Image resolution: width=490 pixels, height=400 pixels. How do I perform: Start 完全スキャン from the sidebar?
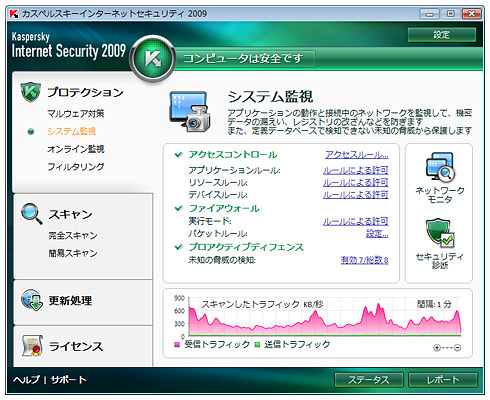[73, 235]
